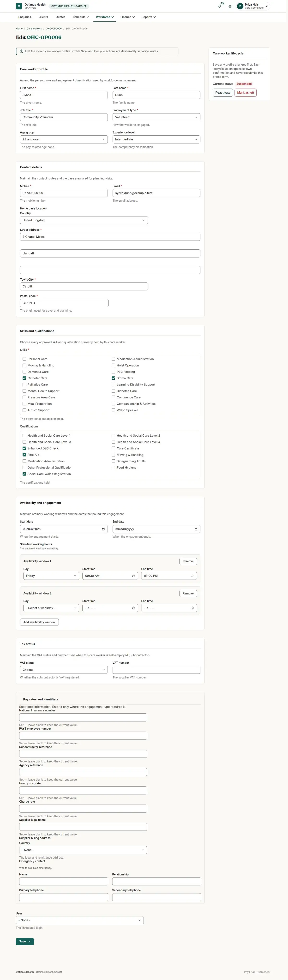The image size is (288, 980).
Task: Open the notifications bell
Action: [x=220, y=6]
